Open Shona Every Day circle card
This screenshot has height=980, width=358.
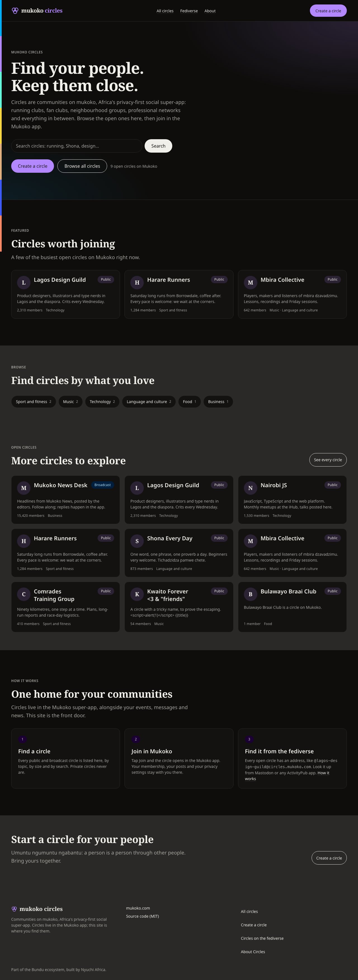pyautogui.click(x=179, y=553)
